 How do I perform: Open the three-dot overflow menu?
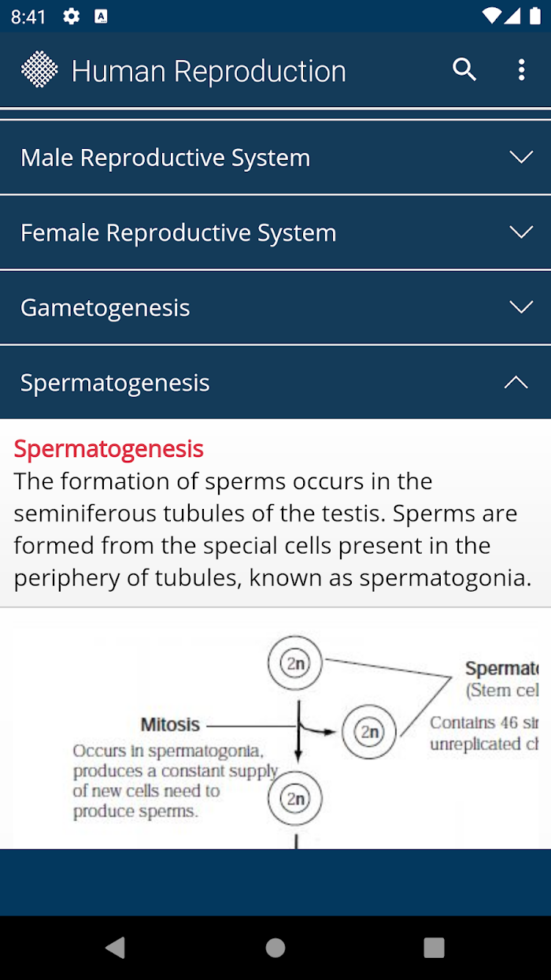[x=521, y=70]
